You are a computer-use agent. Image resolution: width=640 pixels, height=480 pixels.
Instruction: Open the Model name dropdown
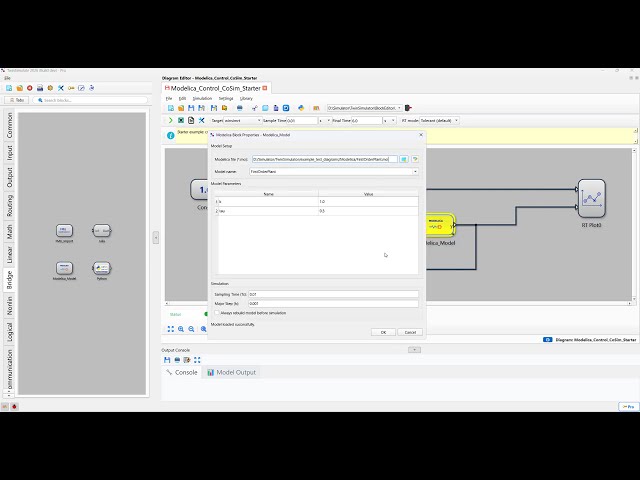pyautogui.click(x=415, y=171)
